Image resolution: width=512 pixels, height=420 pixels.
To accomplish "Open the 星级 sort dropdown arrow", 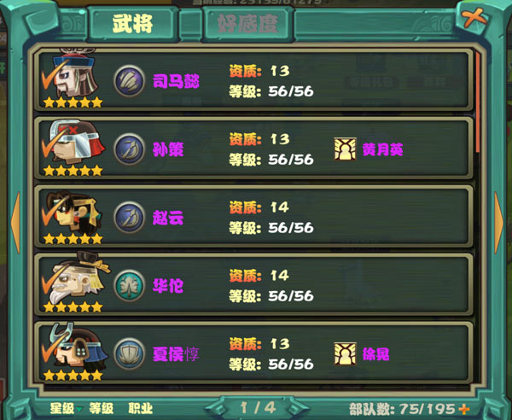I will click(x=79, y=409).
